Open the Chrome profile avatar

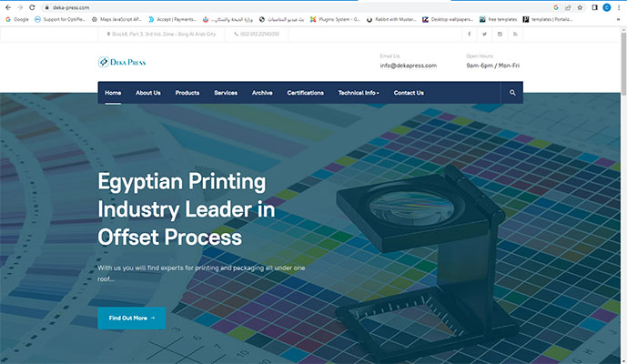tap(607, 7)
